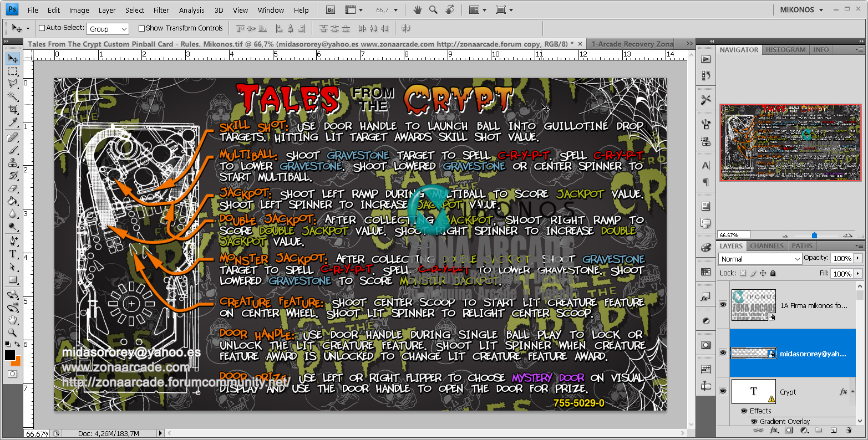Open Quick Mask mode at toolbox bottom
Image resolution: width=868 pixels, height=440 pixels.
coord(12,373)
